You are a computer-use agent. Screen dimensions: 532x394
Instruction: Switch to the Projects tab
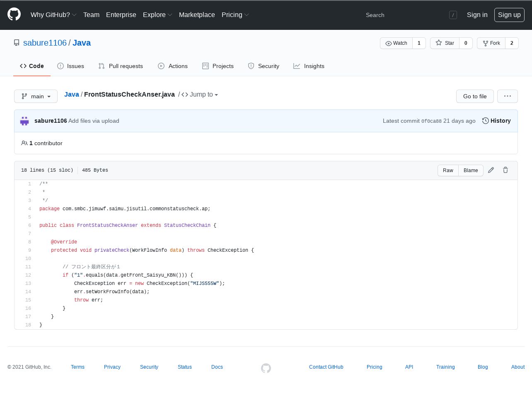coord(218,66)
